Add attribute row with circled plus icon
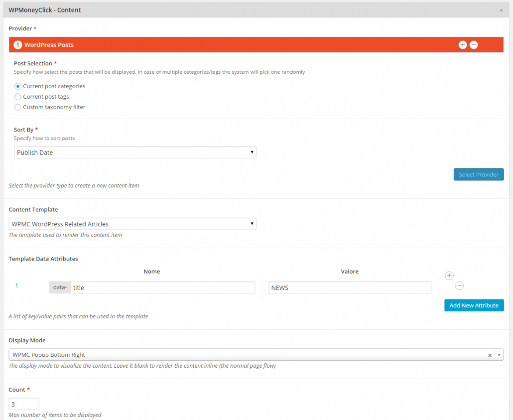513x420 pixels. [x=449, y=276]
